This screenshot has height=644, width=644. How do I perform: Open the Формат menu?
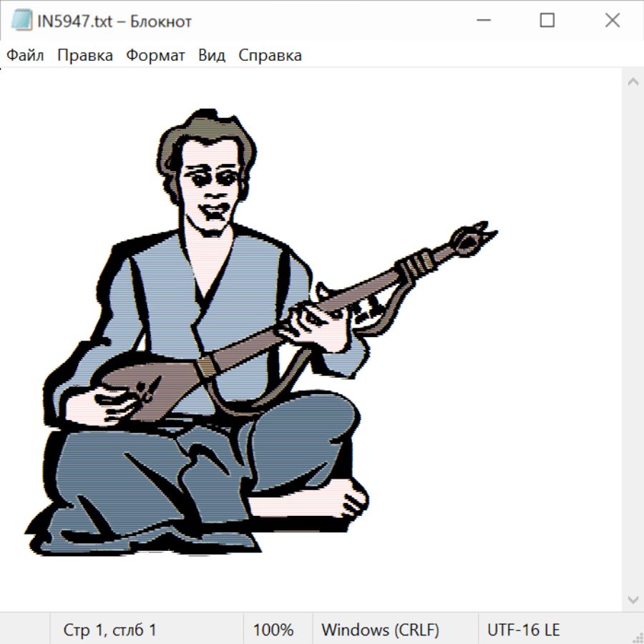pos(155,56)
